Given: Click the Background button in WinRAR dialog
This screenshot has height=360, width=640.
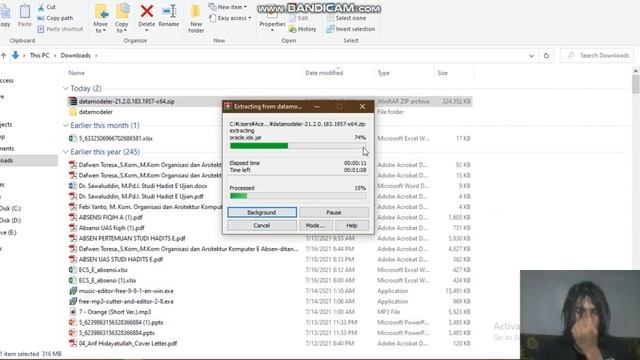Looking at the screenshot, I should point(262,212).
